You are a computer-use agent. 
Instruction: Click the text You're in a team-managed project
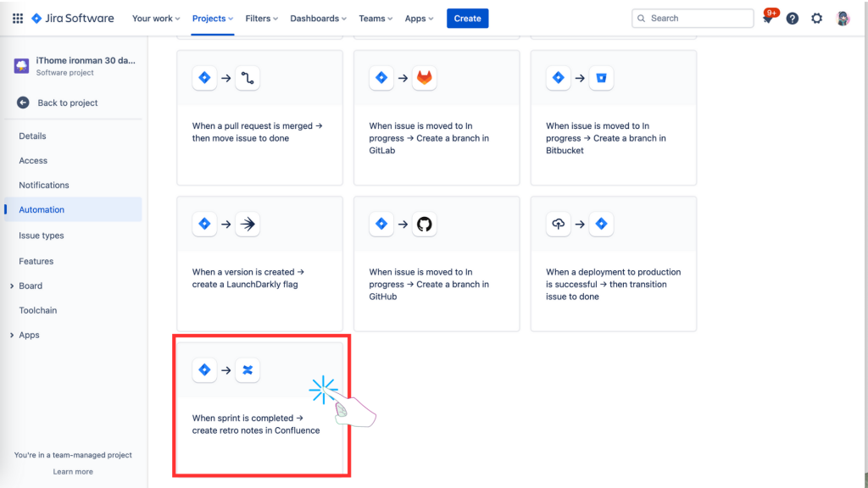tap(73, 455)
